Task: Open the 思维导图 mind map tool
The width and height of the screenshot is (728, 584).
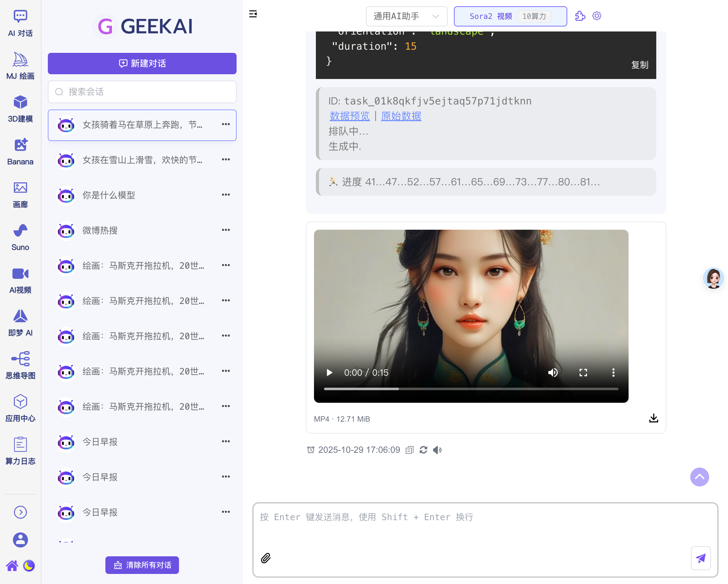Action: (20, 365)
